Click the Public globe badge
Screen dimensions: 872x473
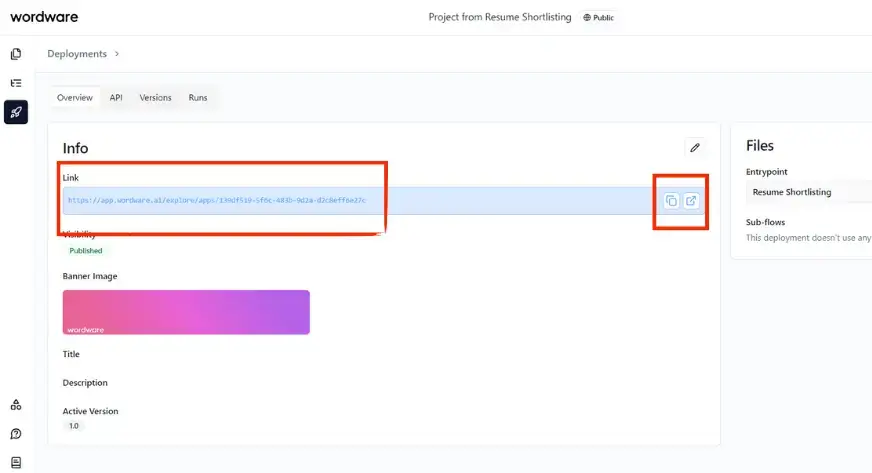pos(598,17)
